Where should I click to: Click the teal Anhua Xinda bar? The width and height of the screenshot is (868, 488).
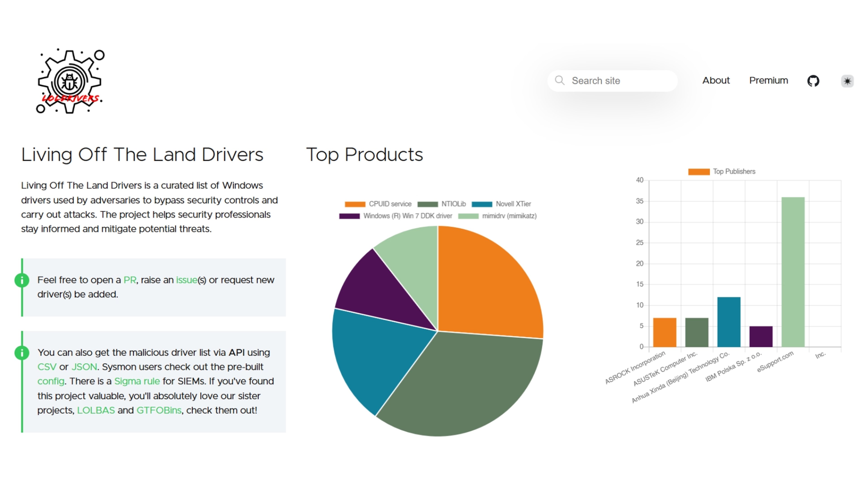tap(729, 322)
